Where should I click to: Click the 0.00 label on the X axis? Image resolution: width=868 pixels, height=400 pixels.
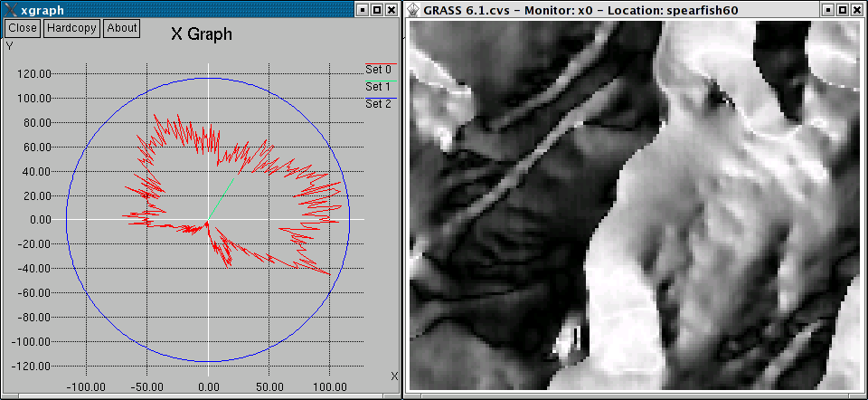[208, 386]
